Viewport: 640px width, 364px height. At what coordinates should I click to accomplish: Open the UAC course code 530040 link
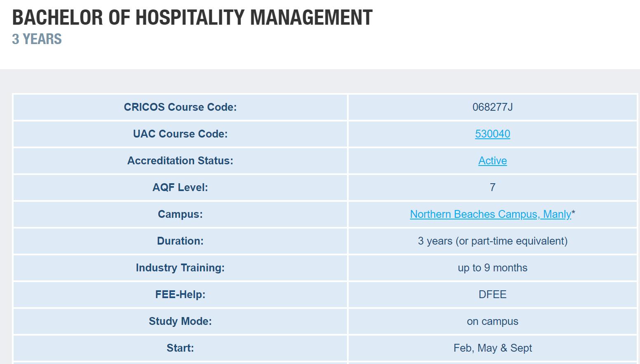click(492, 134)
